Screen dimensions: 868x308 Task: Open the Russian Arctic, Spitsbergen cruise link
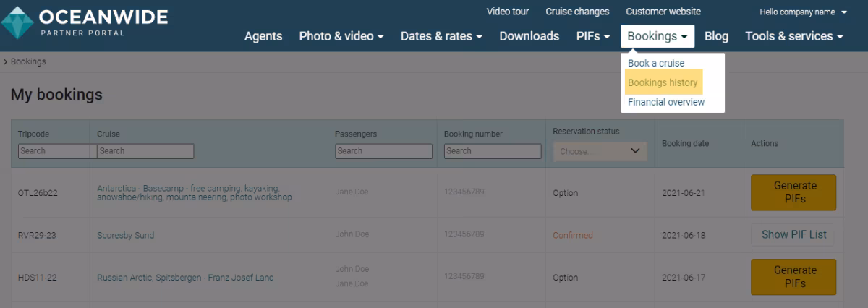click(185, 278)
